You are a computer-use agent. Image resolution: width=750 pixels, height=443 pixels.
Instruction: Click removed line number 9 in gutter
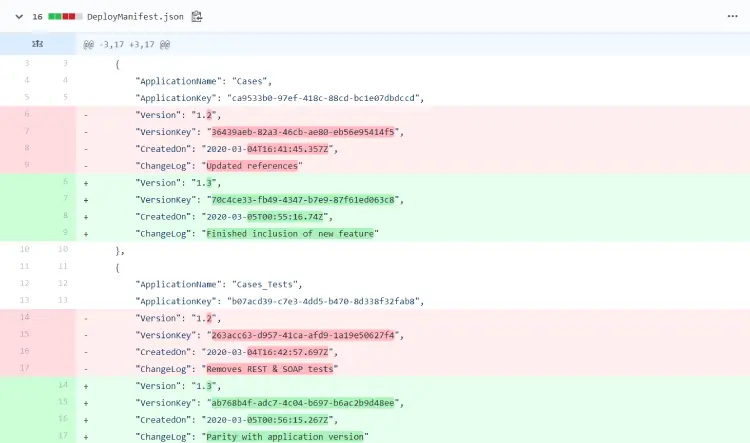click(x=27, y=165)
